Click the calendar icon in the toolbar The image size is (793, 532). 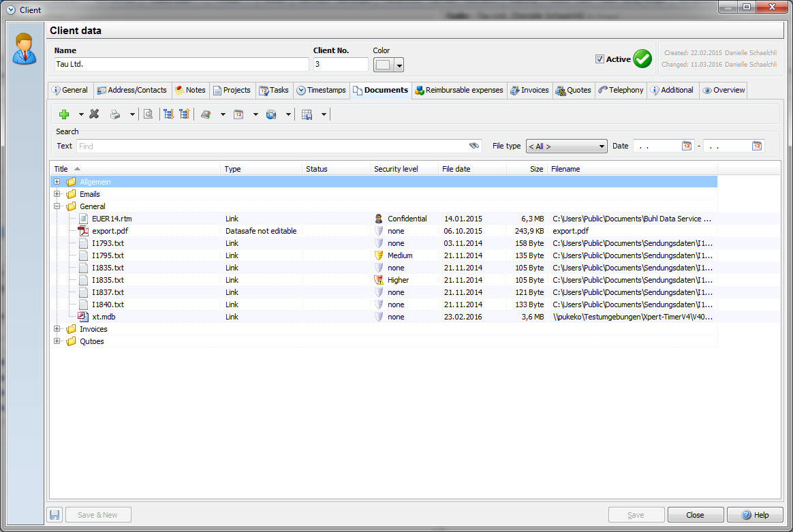tap(238, 114)
